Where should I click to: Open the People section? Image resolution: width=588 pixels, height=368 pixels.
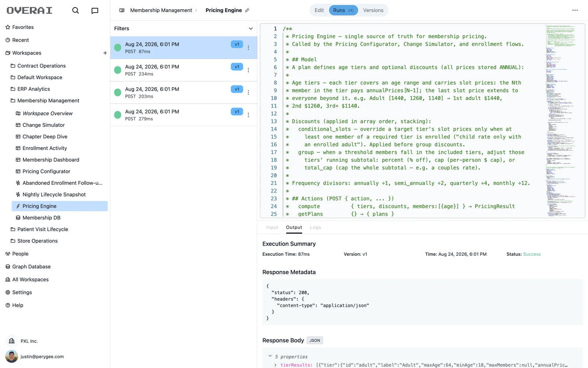tap(20, 254)
